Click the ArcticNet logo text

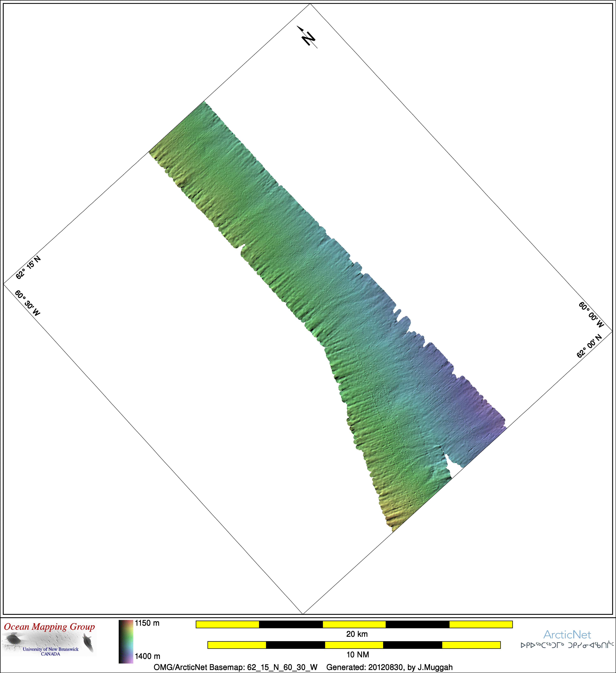pyautogui.click(x=567, y=635)
